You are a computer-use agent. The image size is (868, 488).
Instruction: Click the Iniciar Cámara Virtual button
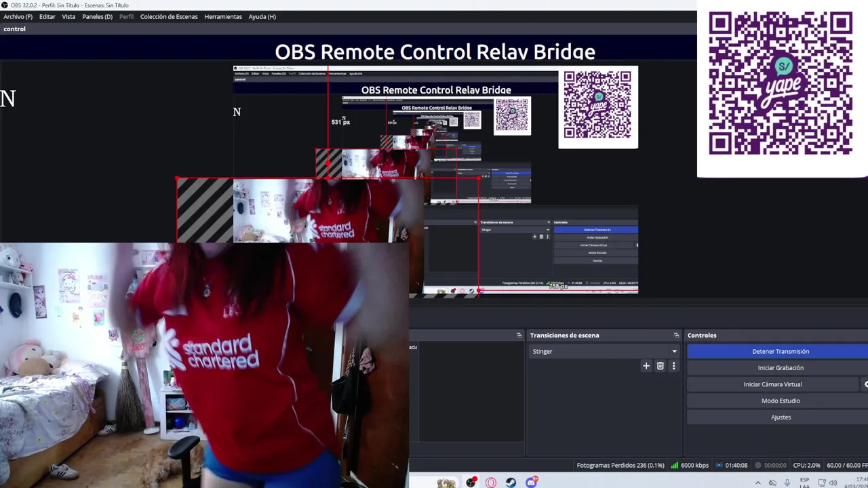click(772, 384)
